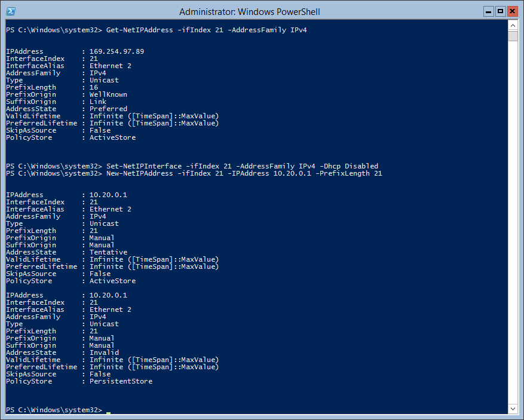
Task: Click the 'Link' SuffixOrigin value
Action: pos(98,102)
